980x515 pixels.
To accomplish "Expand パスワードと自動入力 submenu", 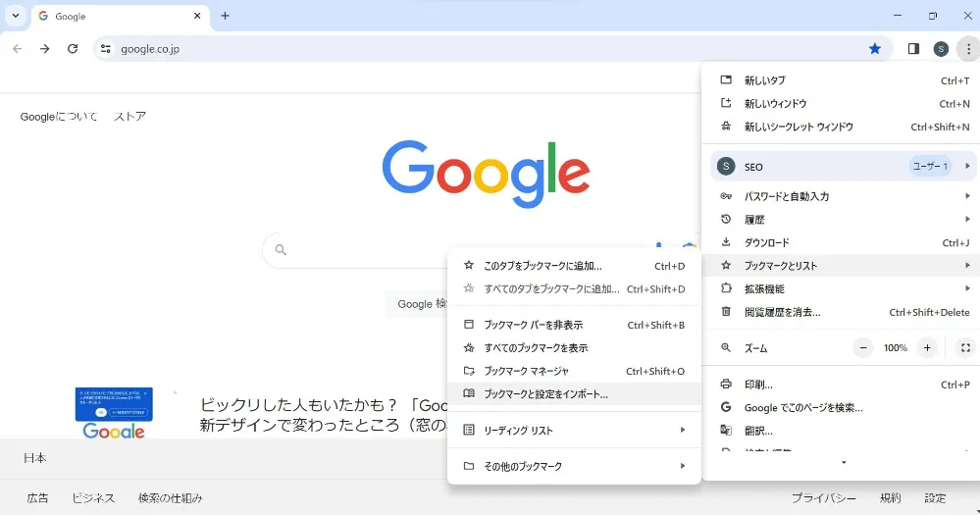I will 841,196.
